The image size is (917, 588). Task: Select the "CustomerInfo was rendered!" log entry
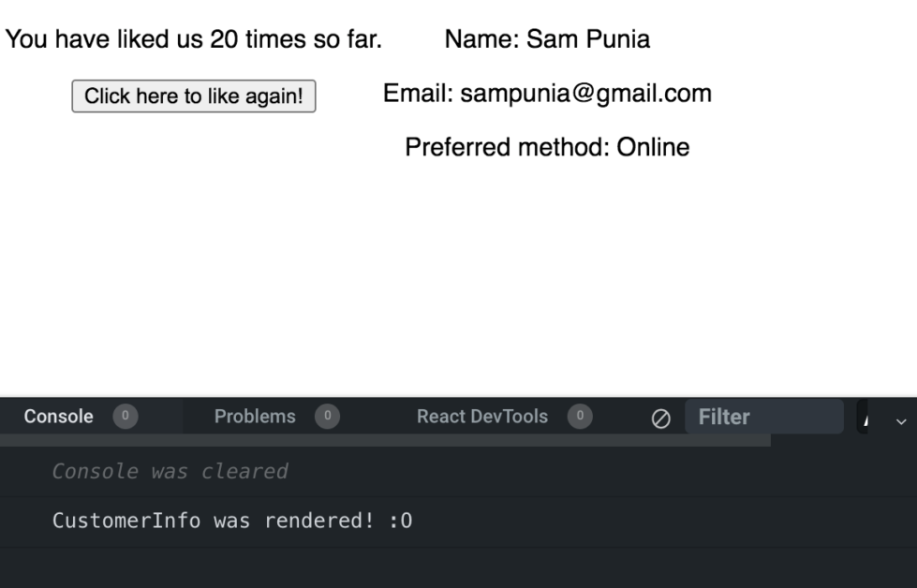coord(232,522)
